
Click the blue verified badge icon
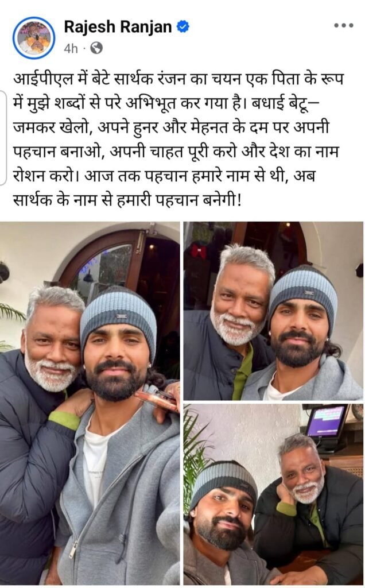tap(183, 26)
